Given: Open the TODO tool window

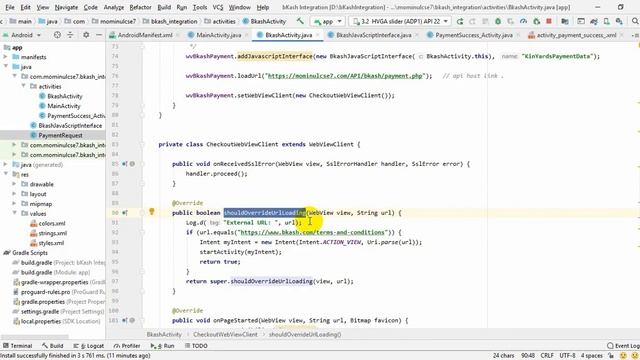Looking at the screenshot, I should pyautogui.click(x=196, y=346).
